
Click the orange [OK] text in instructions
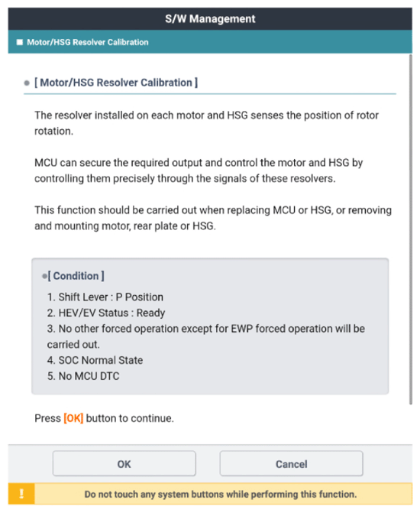(x=73, y=418)
